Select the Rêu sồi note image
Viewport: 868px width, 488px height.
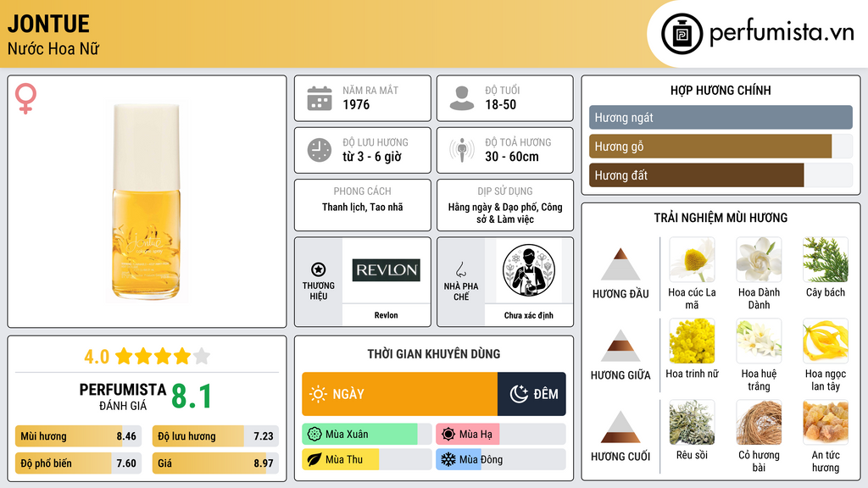[x=692, y=423]
